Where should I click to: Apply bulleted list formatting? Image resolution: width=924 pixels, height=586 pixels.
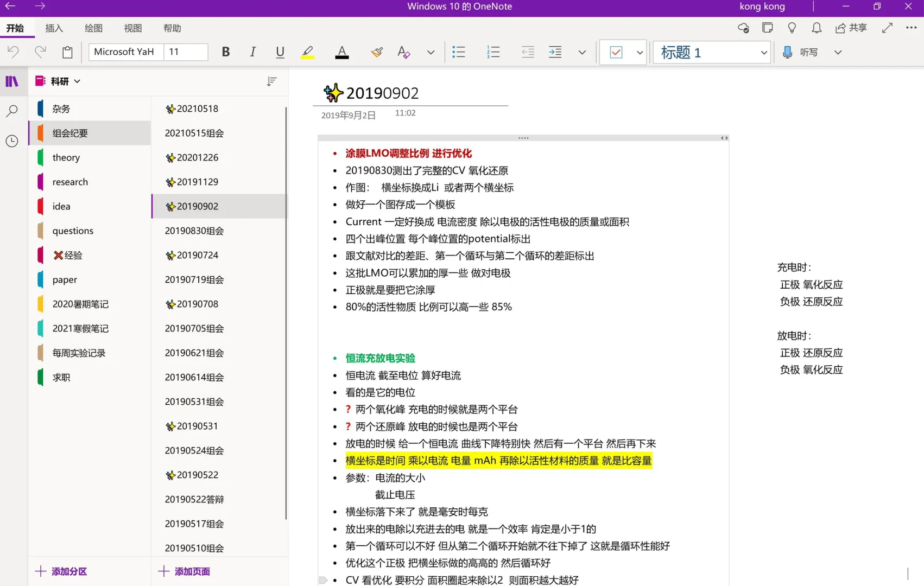point(459,52)
